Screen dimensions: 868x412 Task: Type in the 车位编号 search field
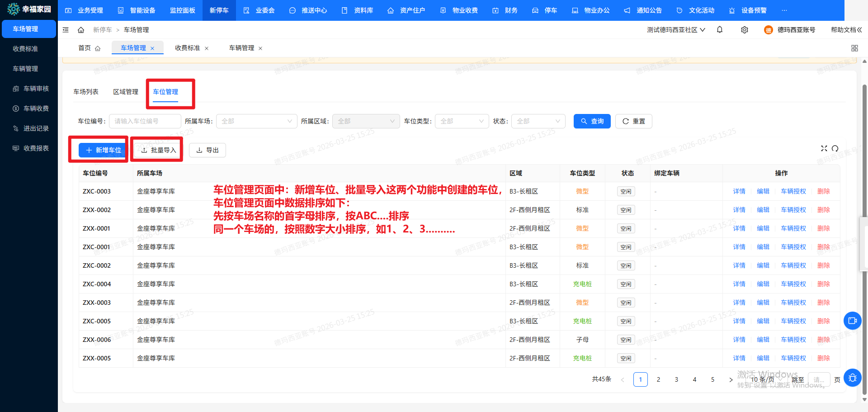(x=145, y=121)
